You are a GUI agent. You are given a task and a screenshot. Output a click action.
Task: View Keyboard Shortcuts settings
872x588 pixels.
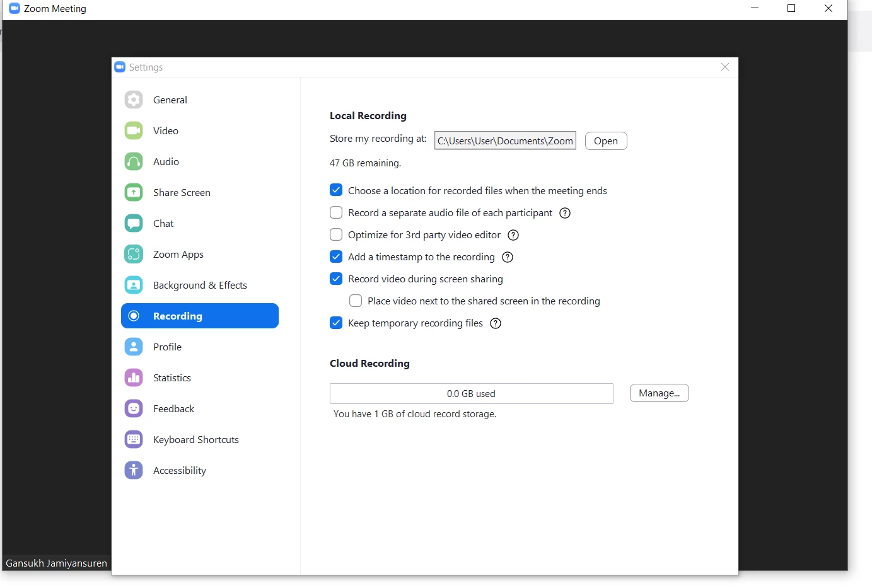(200, 439)
